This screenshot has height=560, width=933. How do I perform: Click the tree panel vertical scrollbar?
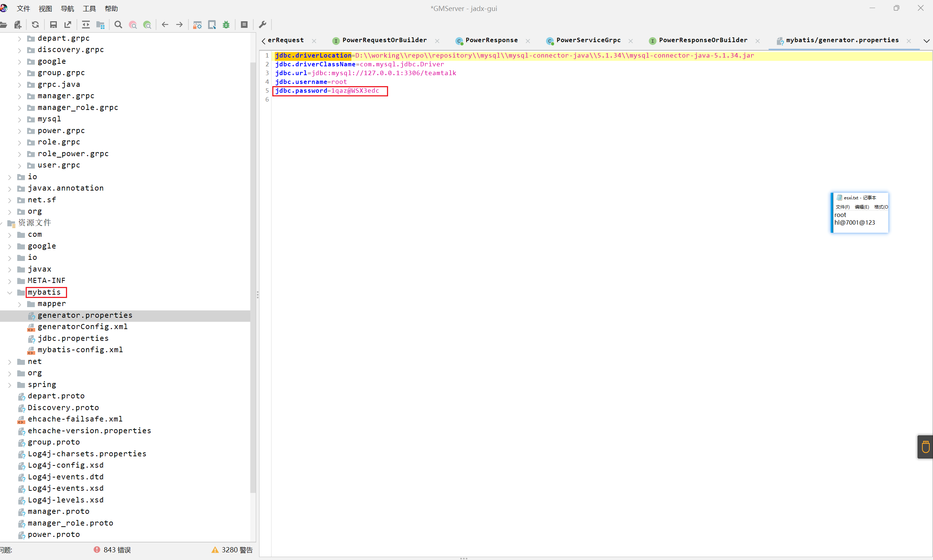[x=253, y=277]
